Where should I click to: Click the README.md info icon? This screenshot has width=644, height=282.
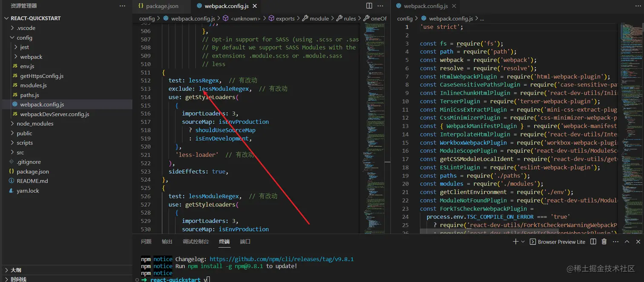(x=11, y=181)
